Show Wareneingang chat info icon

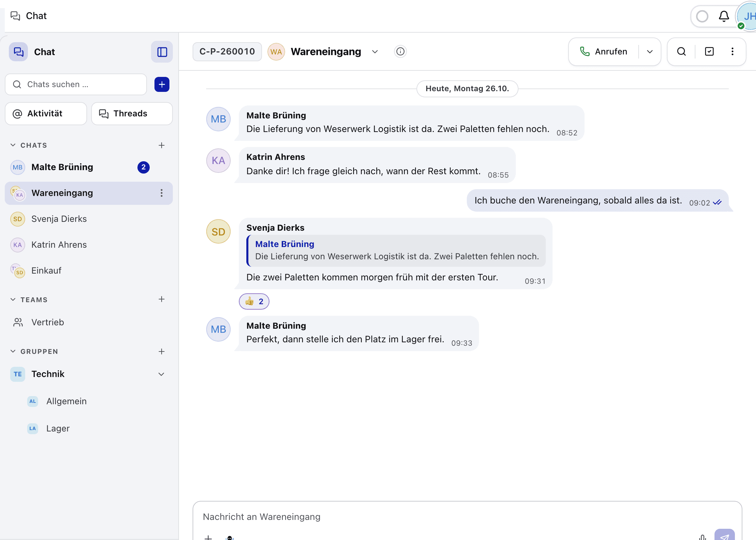click(x=400, y=52)
